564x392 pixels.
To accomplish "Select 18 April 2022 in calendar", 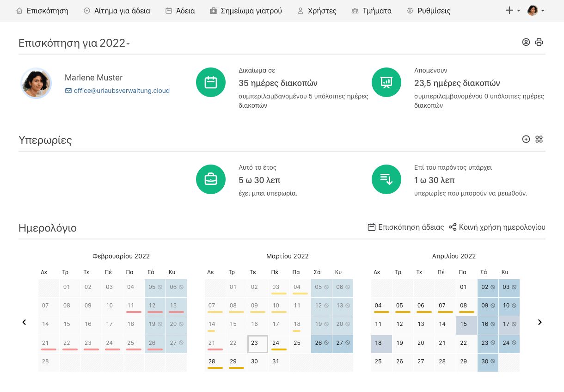I will pos(381,344).
